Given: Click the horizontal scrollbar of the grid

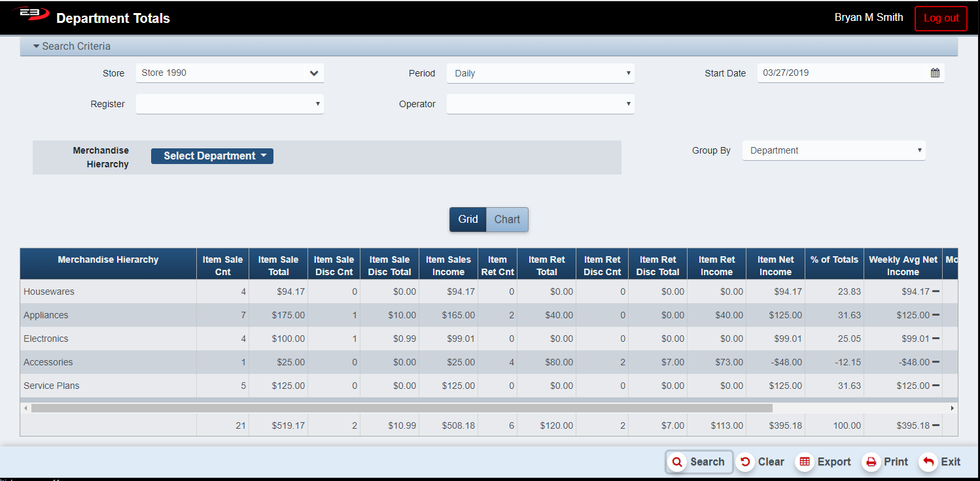Looking at the screenshot, I should click(402, 408).
